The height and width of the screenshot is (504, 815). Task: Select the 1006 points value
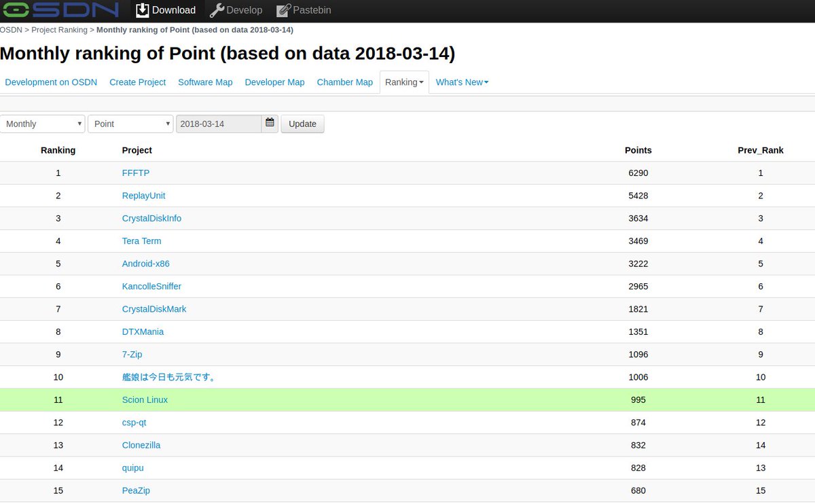(x=638, y=377)
